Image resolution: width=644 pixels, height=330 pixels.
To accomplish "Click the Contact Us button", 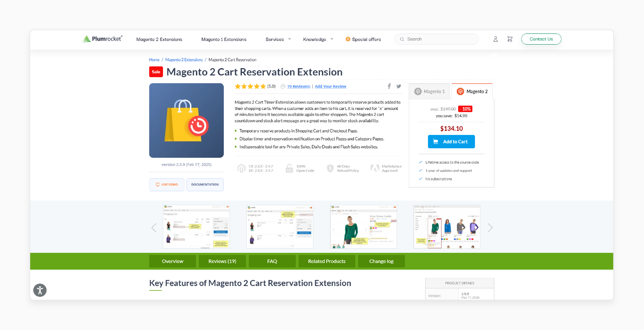I will tap(541, 39).
